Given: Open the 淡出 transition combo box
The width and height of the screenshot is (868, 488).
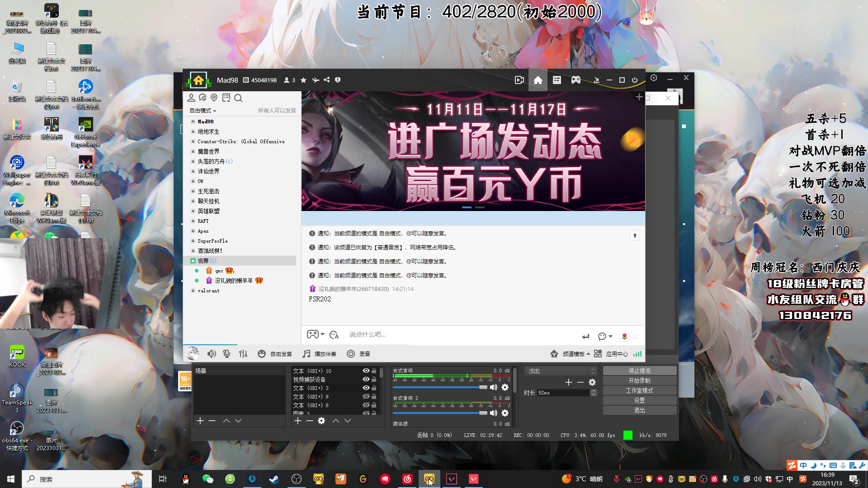Looking at the screenshot, I should tap(561, 371).
